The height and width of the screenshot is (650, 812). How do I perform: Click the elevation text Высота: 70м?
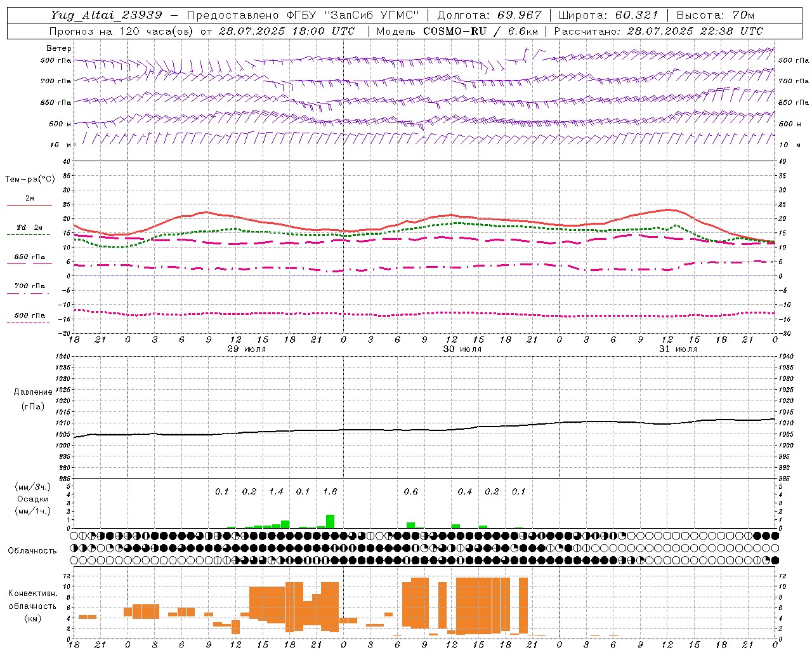(x=716, y=15)
